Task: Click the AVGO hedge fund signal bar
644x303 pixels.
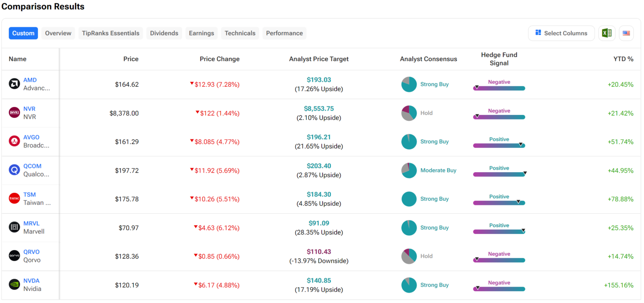Action: [499, 145]
